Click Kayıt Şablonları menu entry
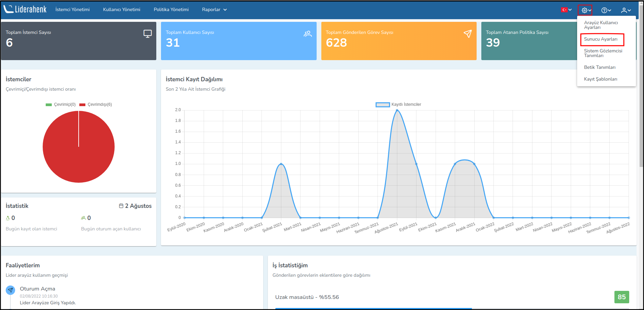 tap(600, 79)
